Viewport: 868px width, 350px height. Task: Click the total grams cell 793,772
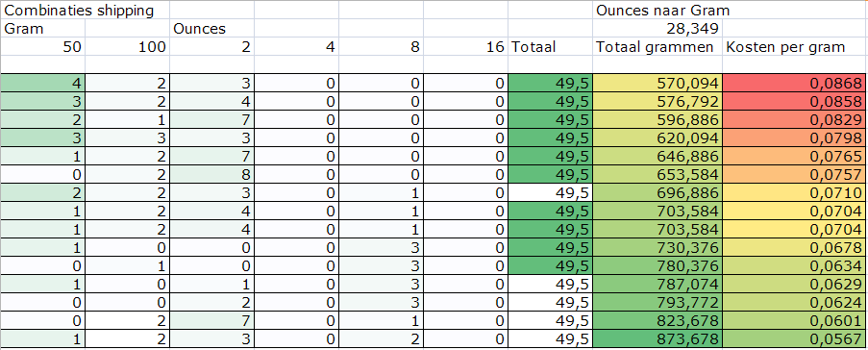(657, 302)
